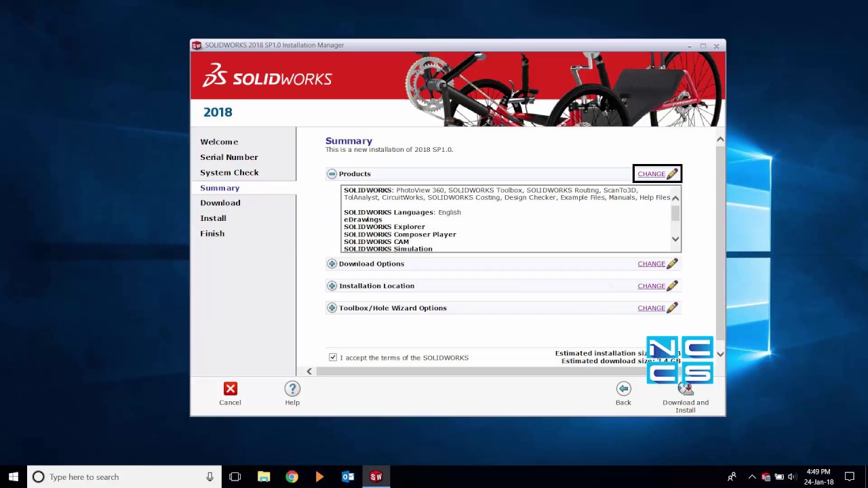Select Finish step in sidebar
Viewport: 868px width, 488px height.
pos(212,233)
